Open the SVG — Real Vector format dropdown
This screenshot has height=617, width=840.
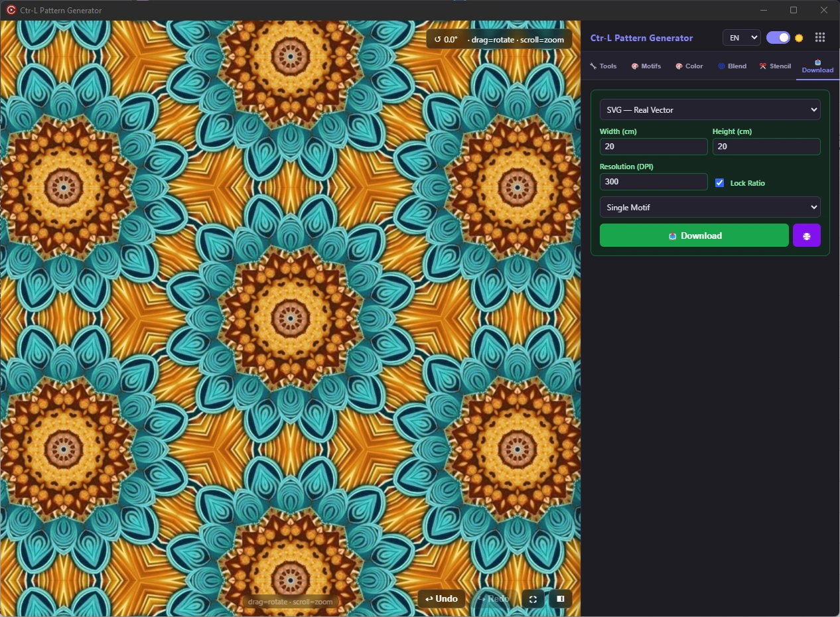710,109
